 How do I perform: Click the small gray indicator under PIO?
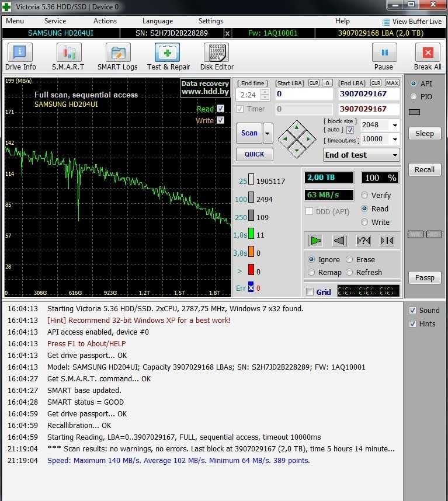pos(415,112)
